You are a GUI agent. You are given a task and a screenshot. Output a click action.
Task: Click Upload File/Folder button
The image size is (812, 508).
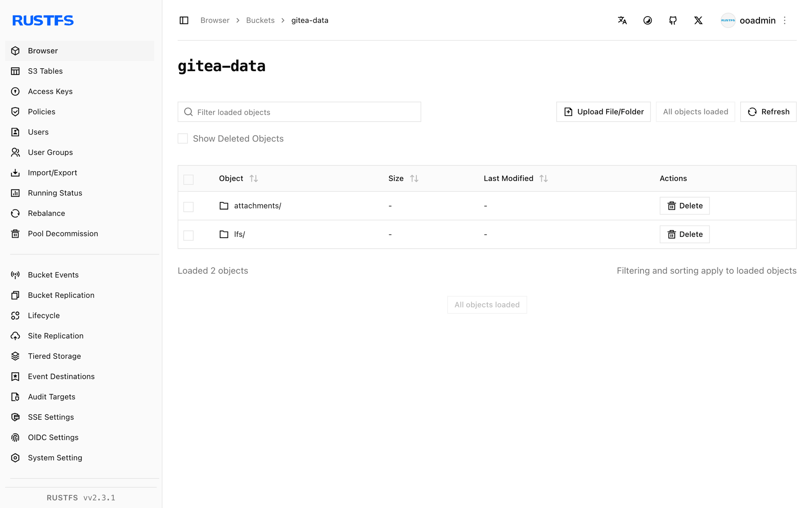(x=603, y=112)
